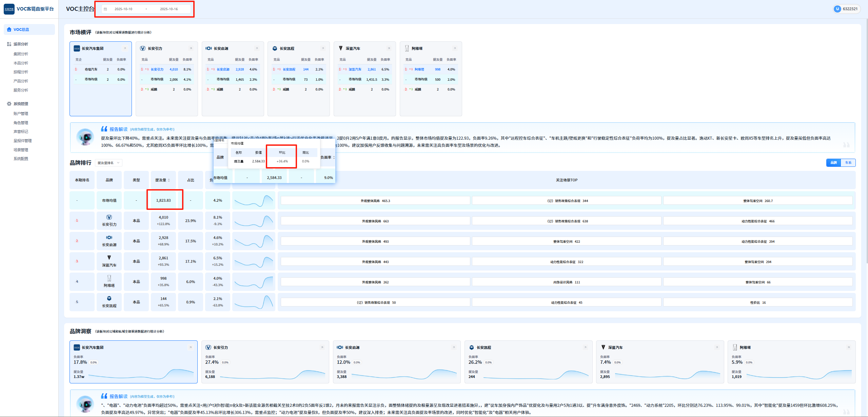Open 长安引力 card expand arrow in 市场横评
The image size is (868, 417).
(x=191, y=48)
